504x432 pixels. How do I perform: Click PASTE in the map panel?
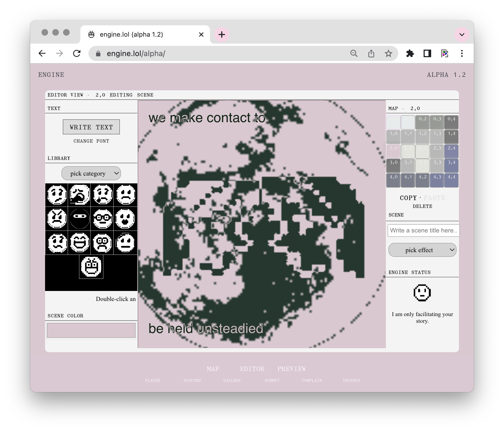click(434, 198)
